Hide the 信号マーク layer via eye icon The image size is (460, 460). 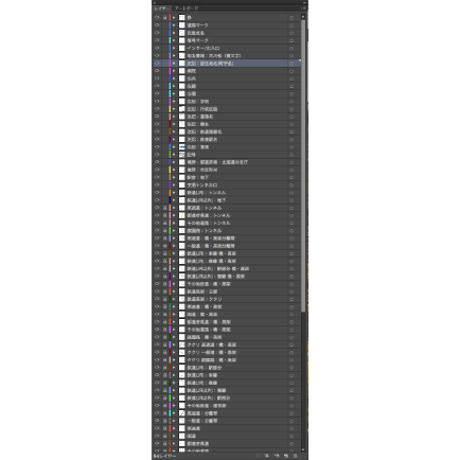click(157, 40)
